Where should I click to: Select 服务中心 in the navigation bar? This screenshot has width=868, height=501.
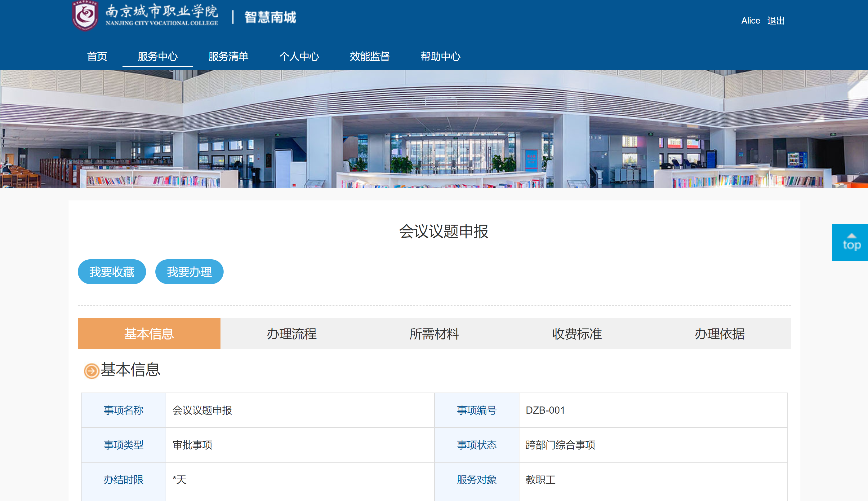coord(158,56)
